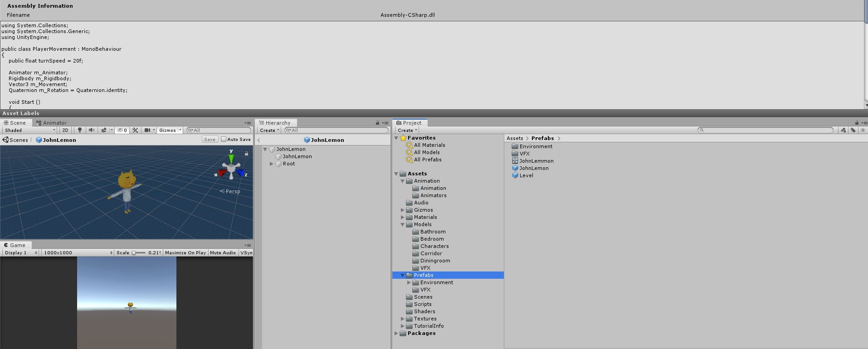Select All Models favorite search
This screenshot has height=349, width=868.
tap(423, 152)
